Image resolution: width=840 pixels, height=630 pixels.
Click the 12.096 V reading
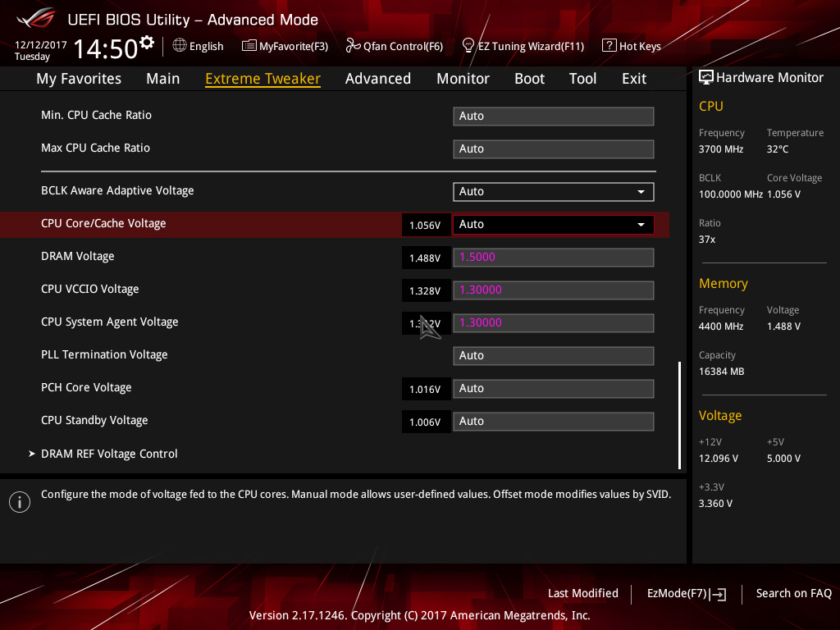pos(719,459)
